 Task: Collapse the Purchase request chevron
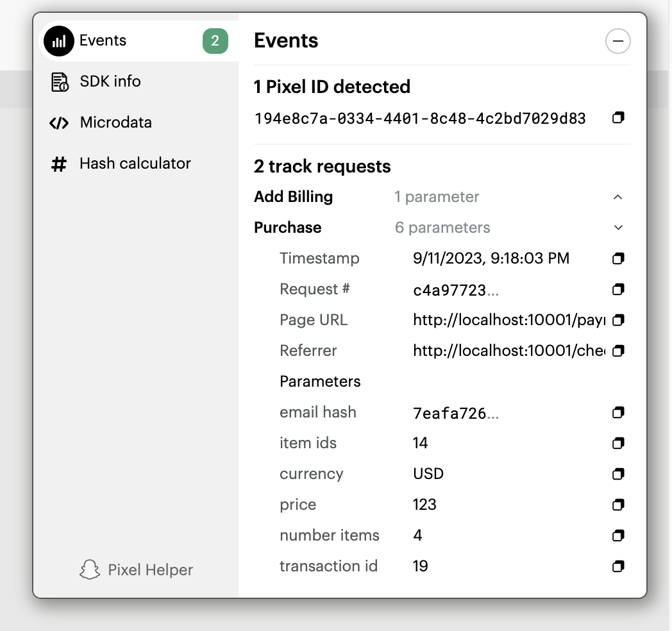[x=618, y=228]
